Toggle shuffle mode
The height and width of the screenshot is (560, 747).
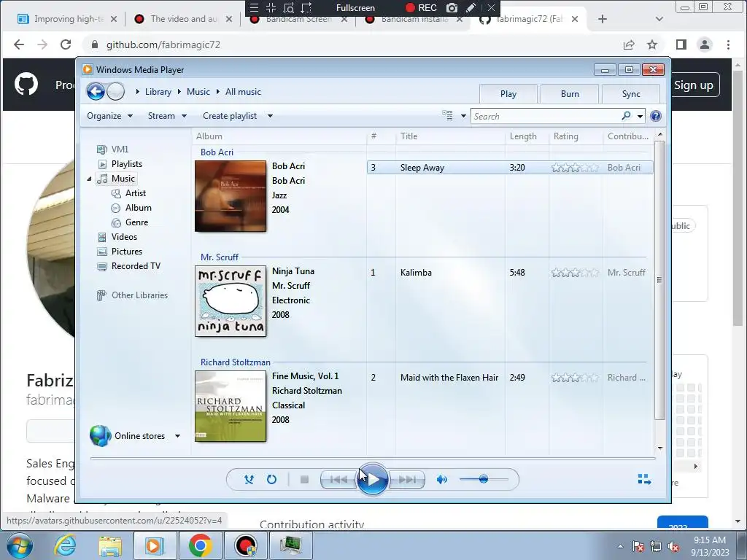click(249, 480)
